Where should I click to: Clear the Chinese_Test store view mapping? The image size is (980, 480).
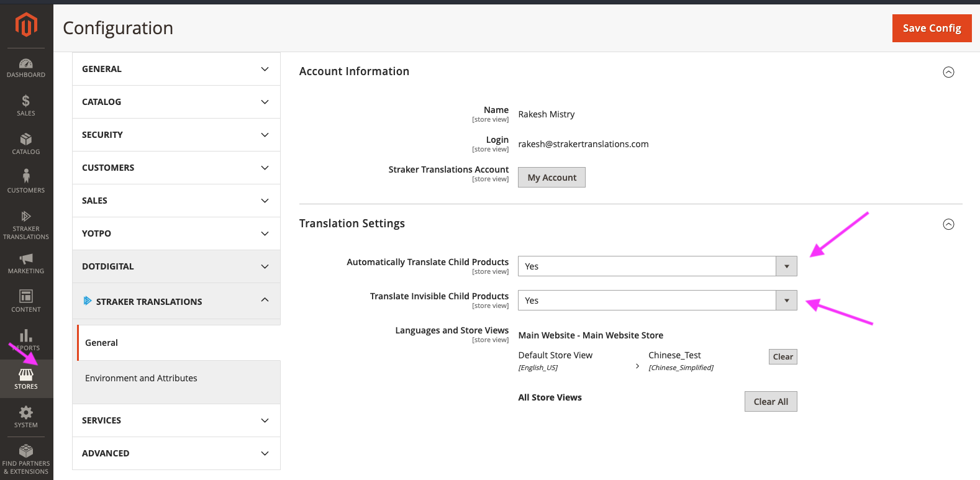pos(783,356)
